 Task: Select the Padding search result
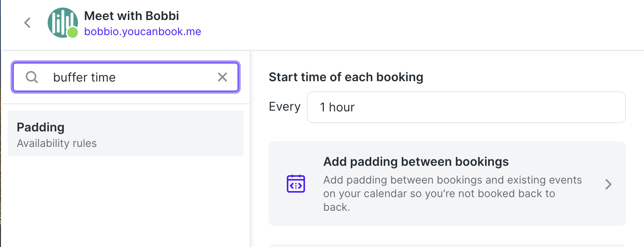click(126, 133)
